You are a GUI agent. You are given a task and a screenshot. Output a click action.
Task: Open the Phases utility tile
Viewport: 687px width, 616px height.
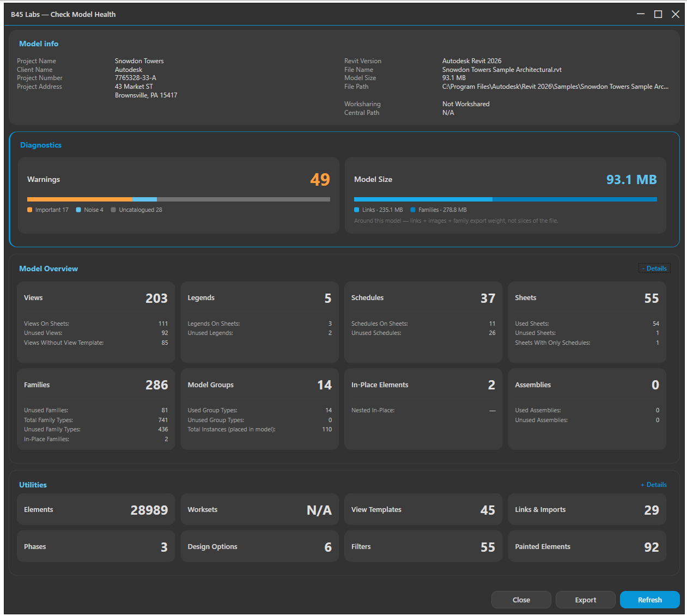[x=96, y=546]
